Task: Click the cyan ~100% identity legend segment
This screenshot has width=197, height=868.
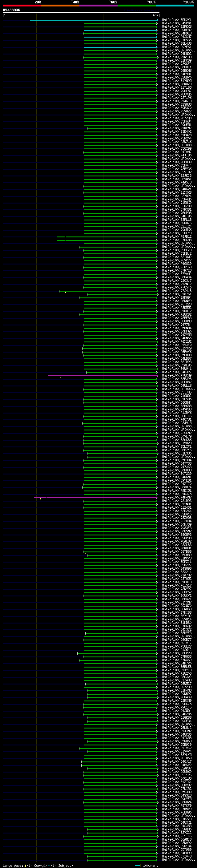Action: [175, 6]
